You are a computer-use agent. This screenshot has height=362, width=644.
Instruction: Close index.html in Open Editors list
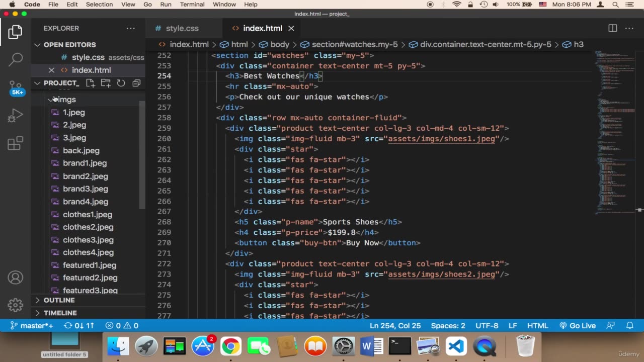click(x=51, y=70)
